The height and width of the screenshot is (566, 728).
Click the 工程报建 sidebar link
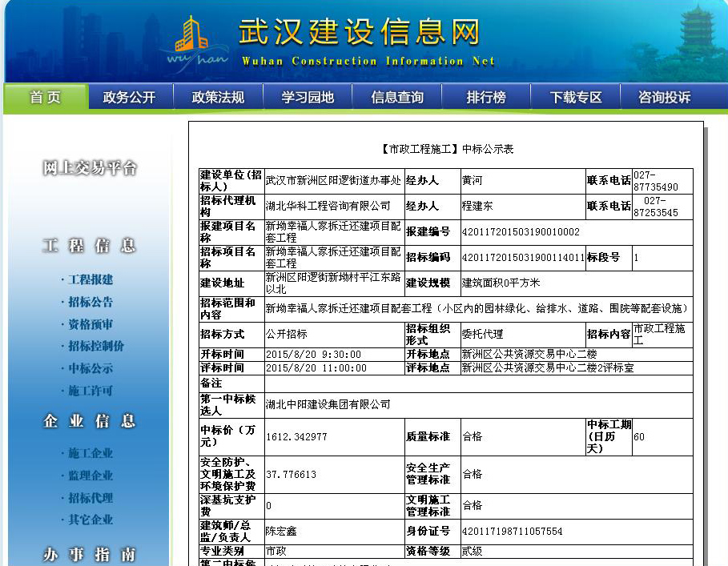tap(90, 279)
